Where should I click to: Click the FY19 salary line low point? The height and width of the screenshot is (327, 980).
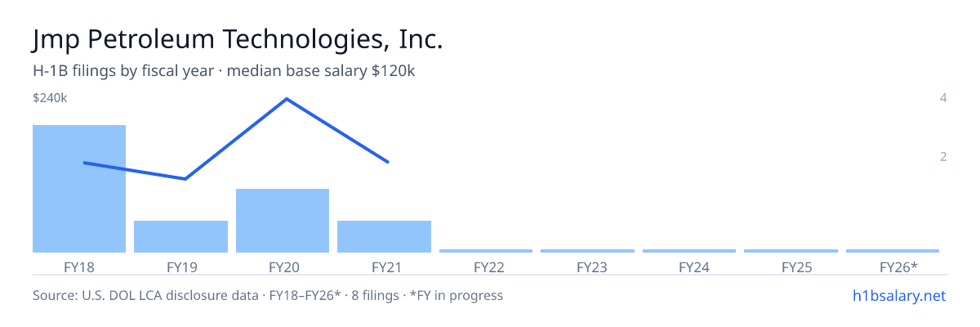click(x=185, y=179)
